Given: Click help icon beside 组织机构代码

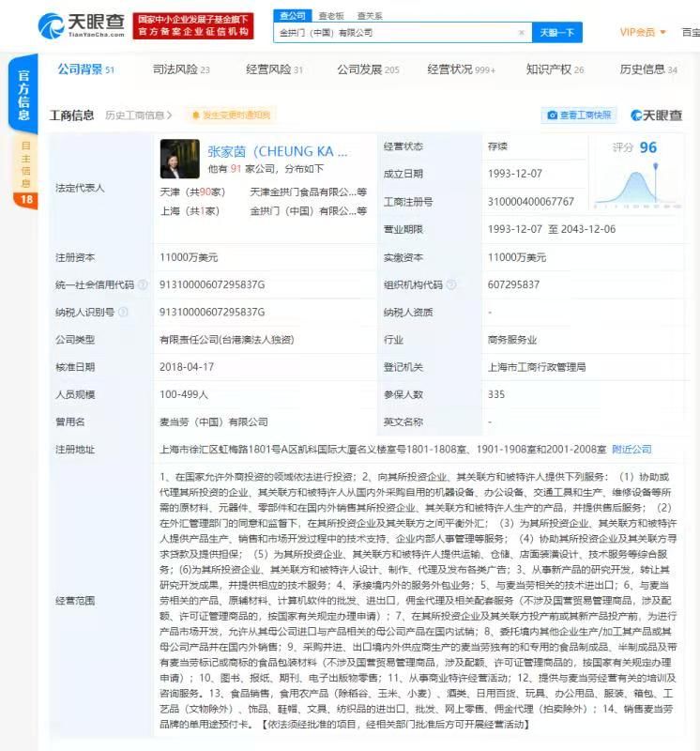Looking at the screenshot, I should (451, 285).
